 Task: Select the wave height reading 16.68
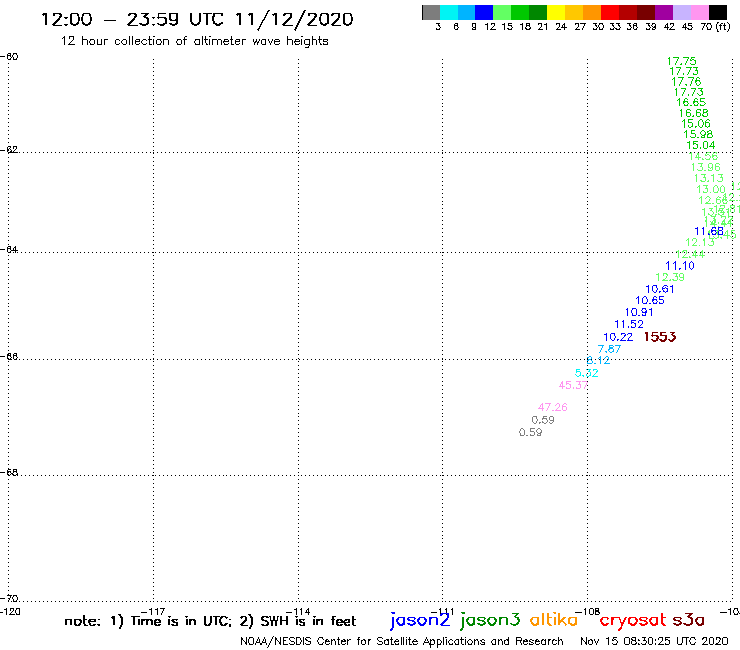(x=693, y=113)
